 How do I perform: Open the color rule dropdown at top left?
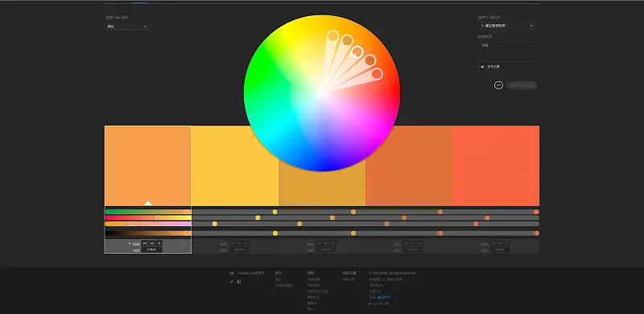[x=127, y=27]
